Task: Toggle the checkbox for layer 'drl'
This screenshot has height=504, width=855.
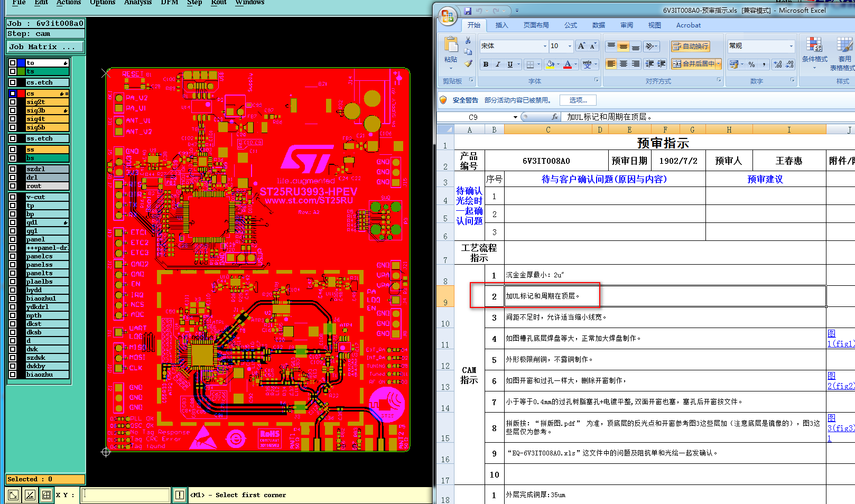Action: pos(13,178)
